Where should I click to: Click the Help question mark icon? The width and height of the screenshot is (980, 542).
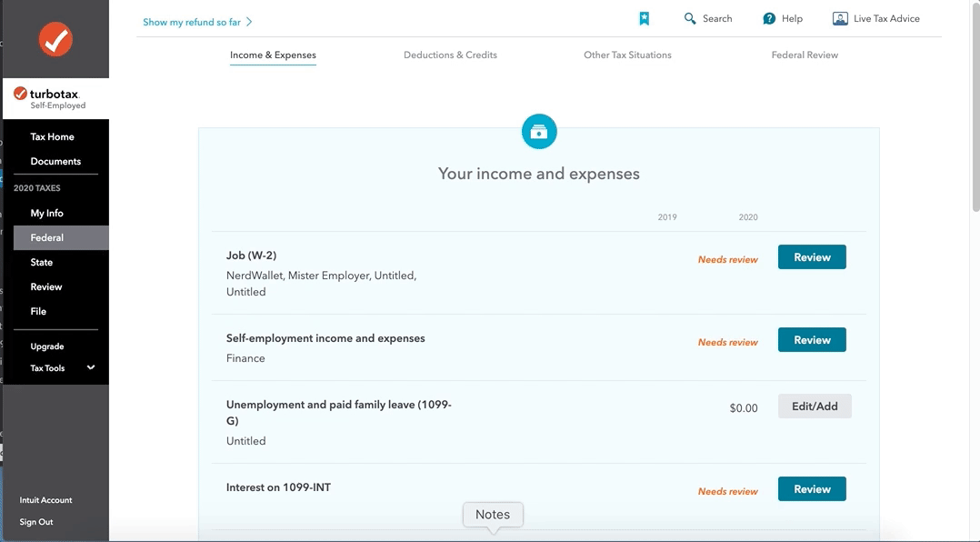pos(769,19)
